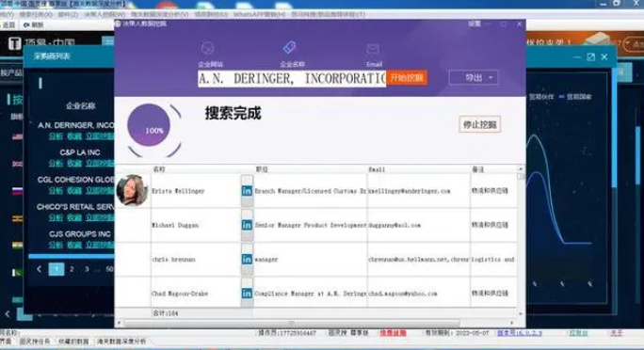Open the WhatsApp marketing menu
Screen dimensions: 644x350
click(x=259, y=14)
